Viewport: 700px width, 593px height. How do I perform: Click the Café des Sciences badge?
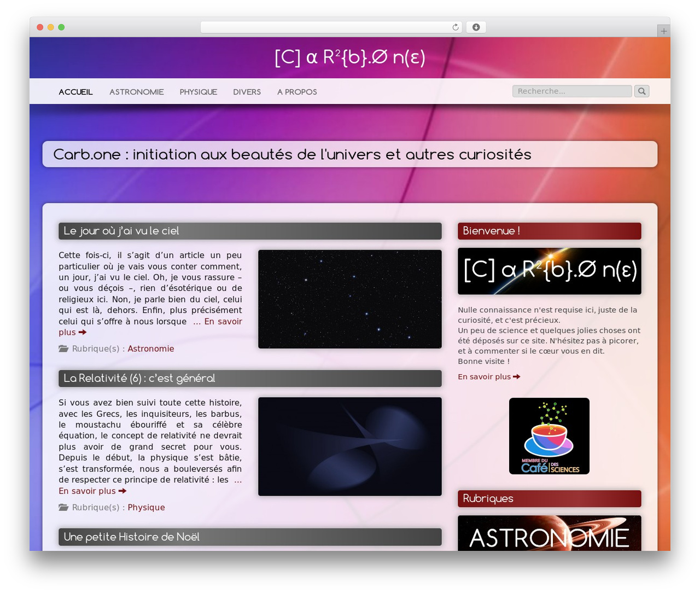click(549, 436)
